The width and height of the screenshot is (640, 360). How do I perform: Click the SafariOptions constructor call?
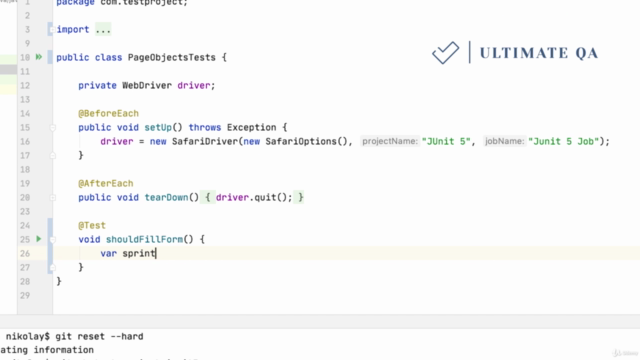[x=300, y=142]
